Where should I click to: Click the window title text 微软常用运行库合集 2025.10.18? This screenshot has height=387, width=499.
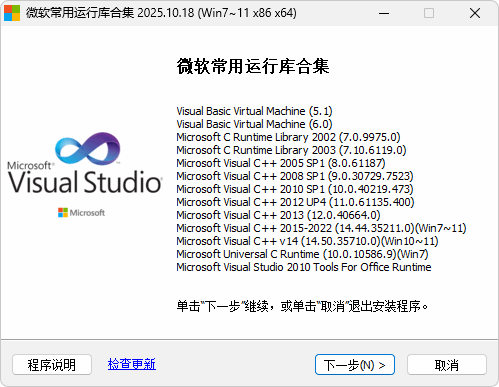[x=161, y=13]
